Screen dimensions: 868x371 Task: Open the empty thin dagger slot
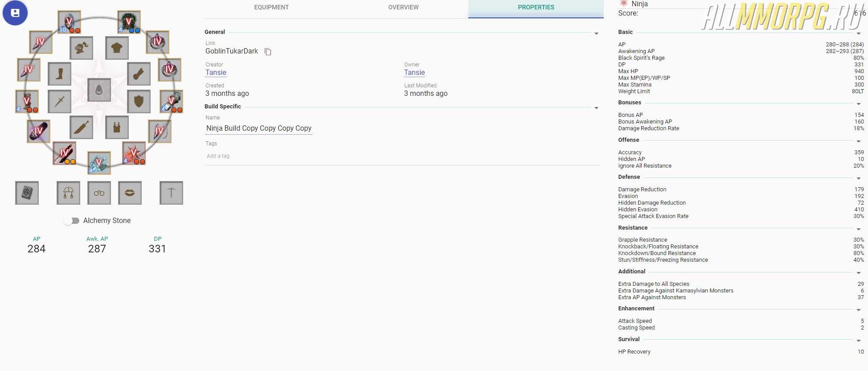59,101
